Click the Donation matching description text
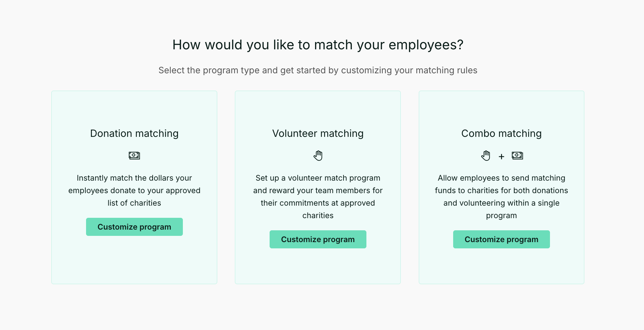The width and height of the screenshot is (644, 330). pos(134,190)
